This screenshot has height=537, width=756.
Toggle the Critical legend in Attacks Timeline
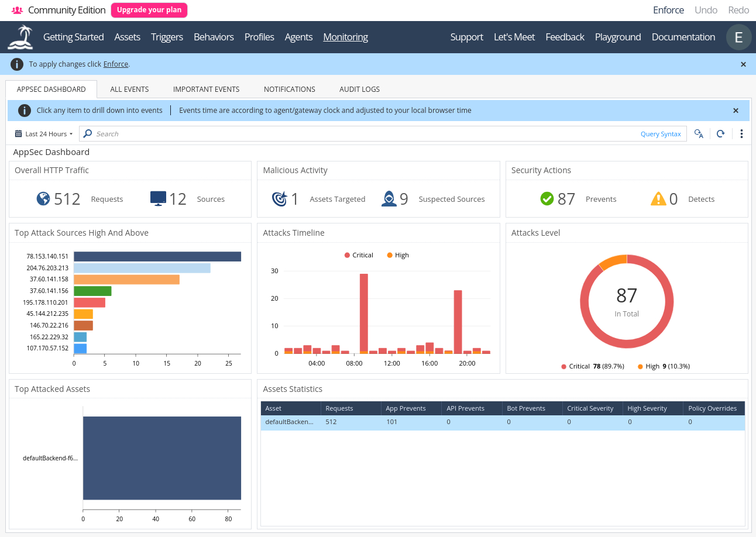pos(359,255)
